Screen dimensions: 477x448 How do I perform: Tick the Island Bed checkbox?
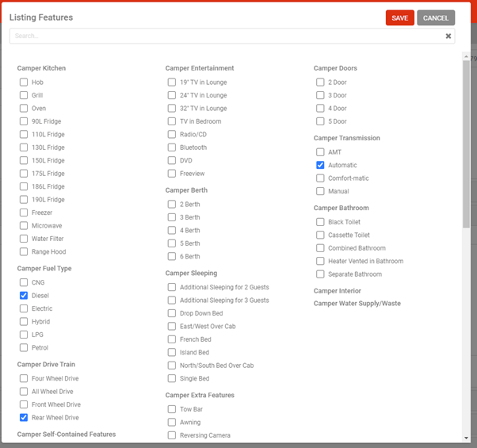pos(172,352)
